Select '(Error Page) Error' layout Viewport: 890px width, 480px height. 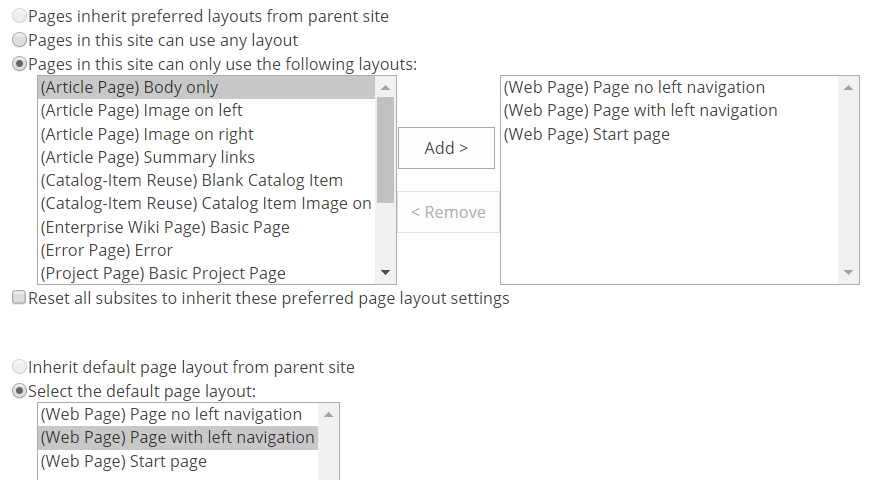click(x=207, y=250)
